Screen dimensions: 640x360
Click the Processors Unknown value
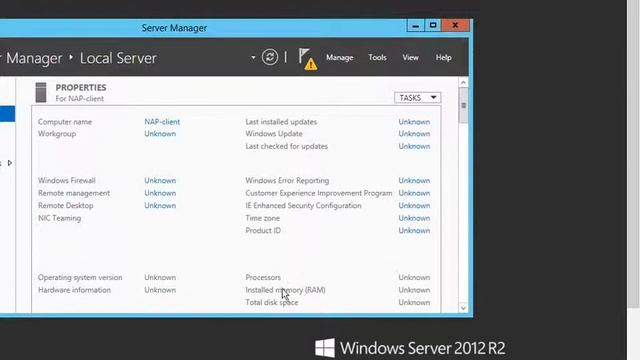(414, 278)
